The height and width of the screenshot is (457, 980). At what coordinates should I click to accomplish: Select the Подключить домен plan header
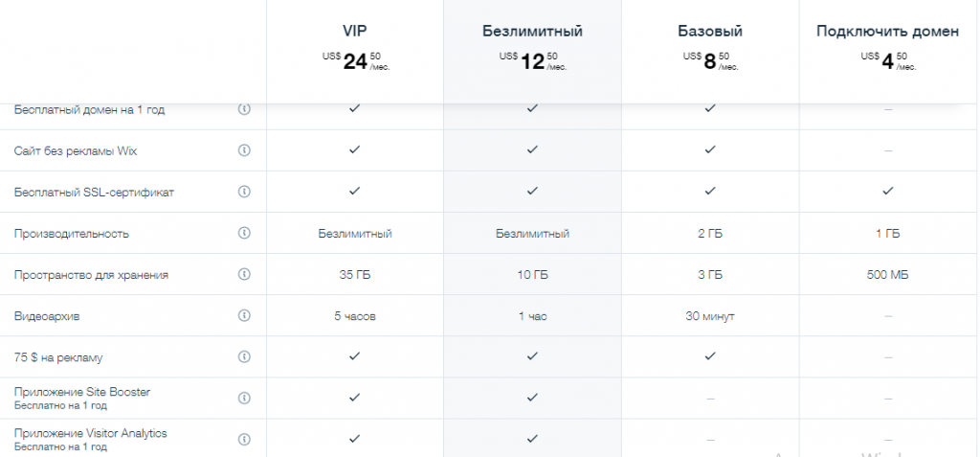tap(887, 32)
